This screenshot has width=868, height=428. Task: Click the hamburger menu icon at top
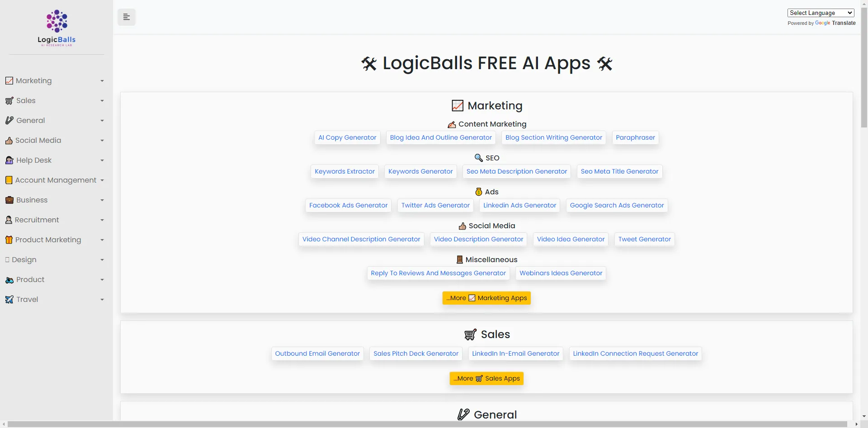click(x=126, y=17)
